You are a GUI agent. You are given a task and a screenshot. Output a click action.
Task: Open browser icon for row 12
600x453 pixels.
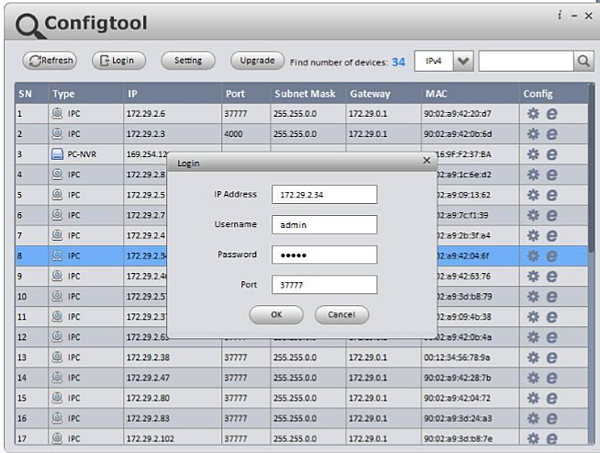click(551, 337)
